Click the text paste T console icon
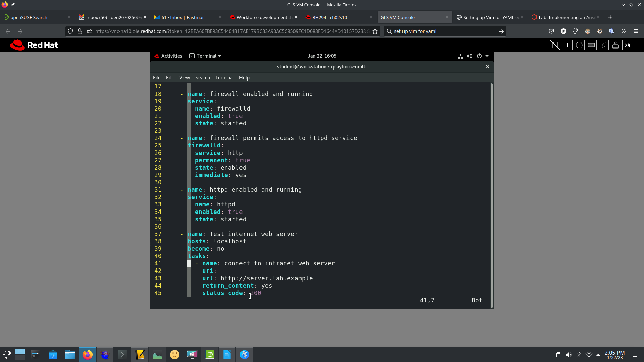Image resolution: width=644 pixels, height=362 pixels. point(567,45)
